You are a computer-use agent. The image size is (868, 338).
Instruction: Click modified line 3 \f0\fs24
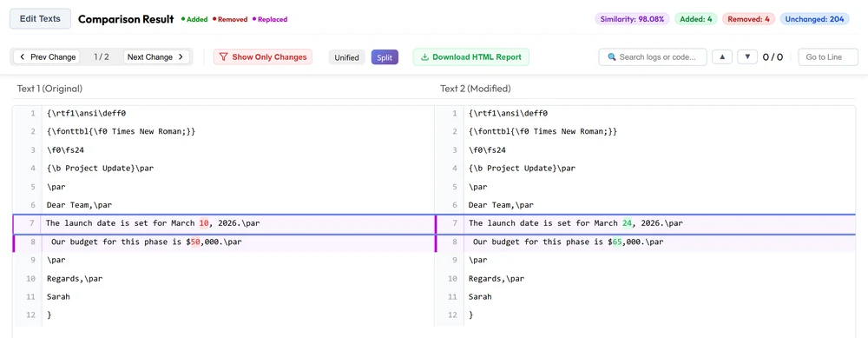pyautogui.click(x=487, y=150)
